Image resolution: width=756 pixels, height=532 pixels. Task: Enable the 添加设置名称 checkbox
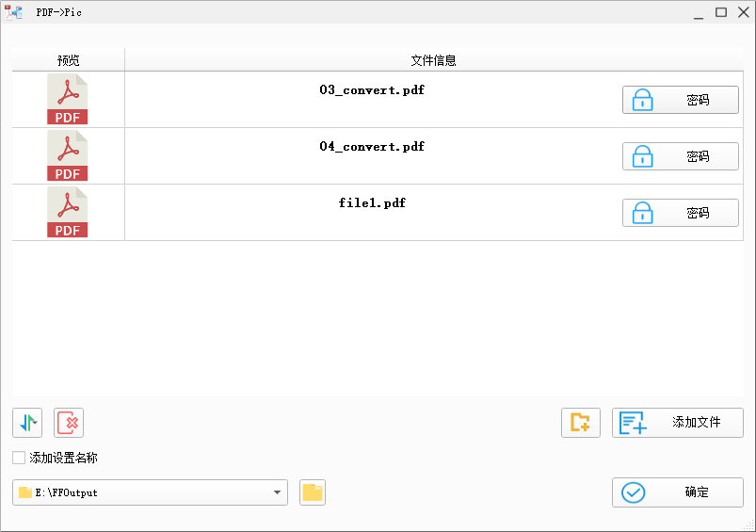19,458
